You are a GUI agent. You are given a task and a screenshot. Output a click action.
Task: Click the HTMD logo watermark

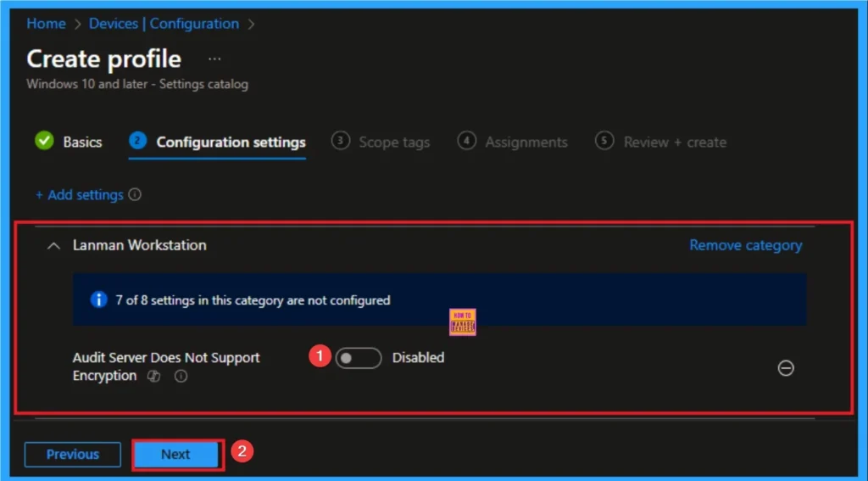pos(463,322)
